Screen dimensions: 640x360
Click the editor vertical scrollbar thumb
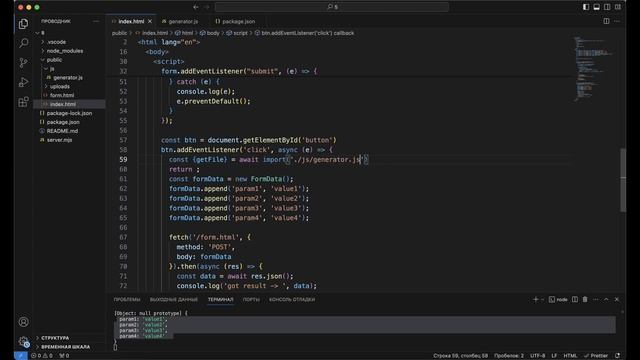click(x=623, y=180)
